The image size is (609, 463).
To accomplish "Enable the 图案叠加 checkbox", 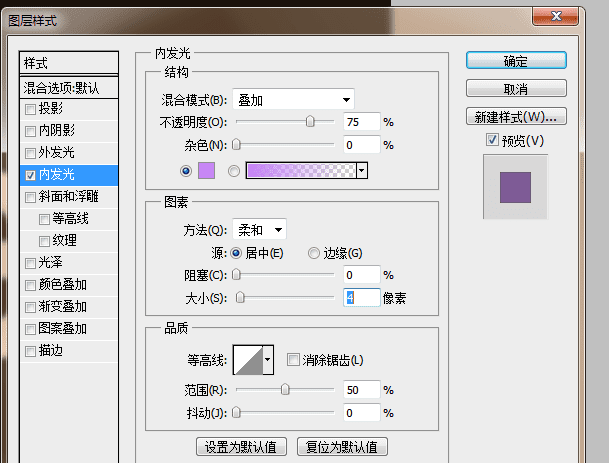I will [30, 329].
